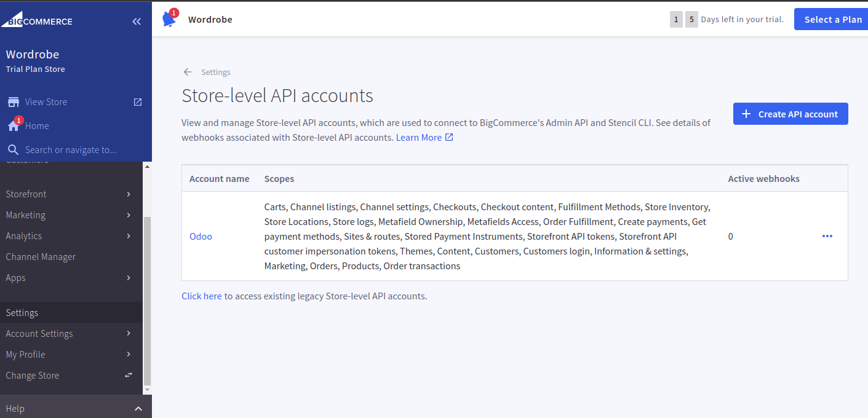Open Channel Manager in sidebar
This screenshot has height=418, width=868.
41,257
